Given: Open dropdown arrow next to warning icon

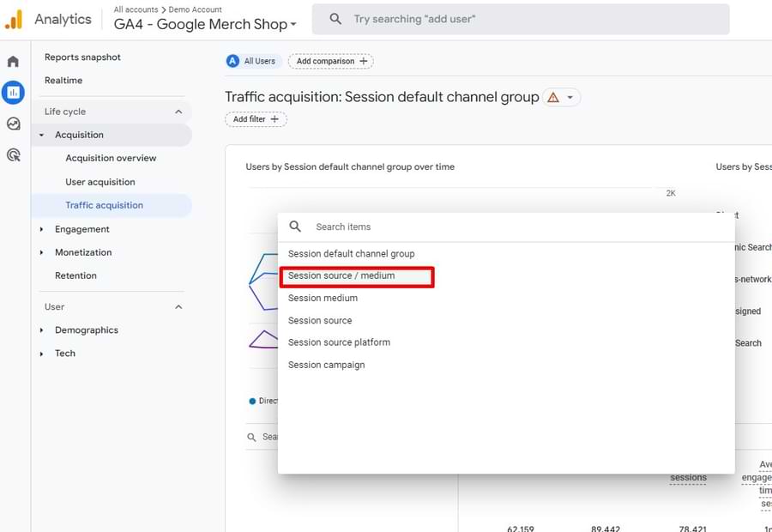Looking at the screenshot, I should pyautogui.click(x=570, y=98).
